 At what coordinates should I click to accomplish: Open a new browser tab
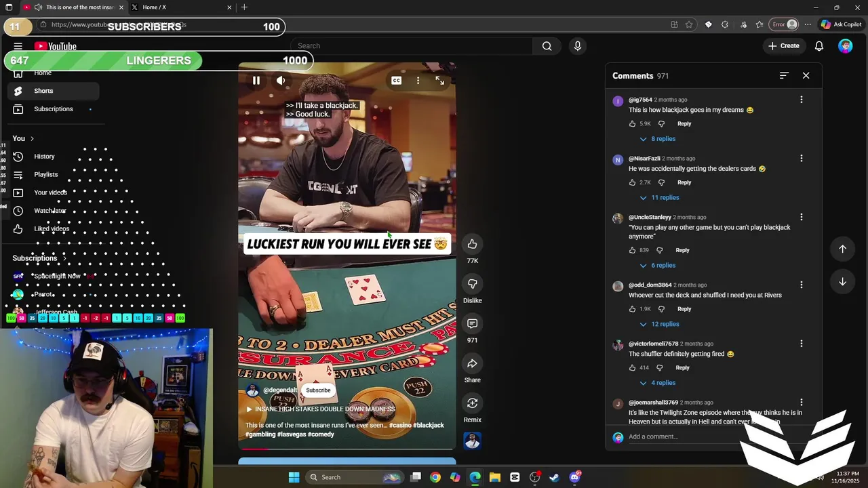click(244, 7)
